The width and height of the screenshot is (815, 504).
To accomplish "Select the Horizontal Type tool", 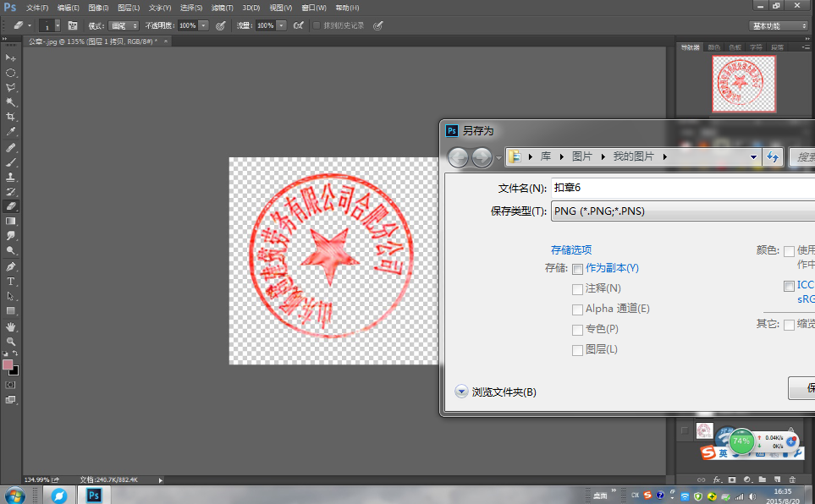I will [x=11, y=281].
